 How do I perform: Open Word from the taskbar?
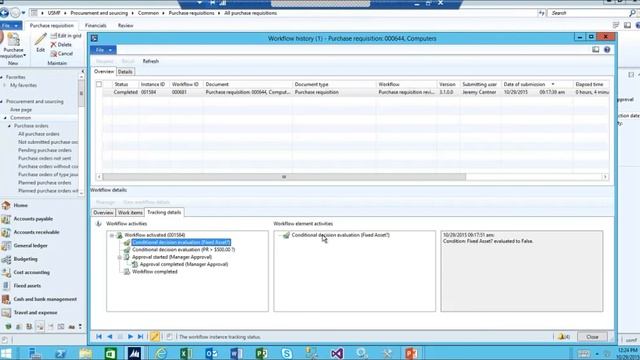(236, 353)
